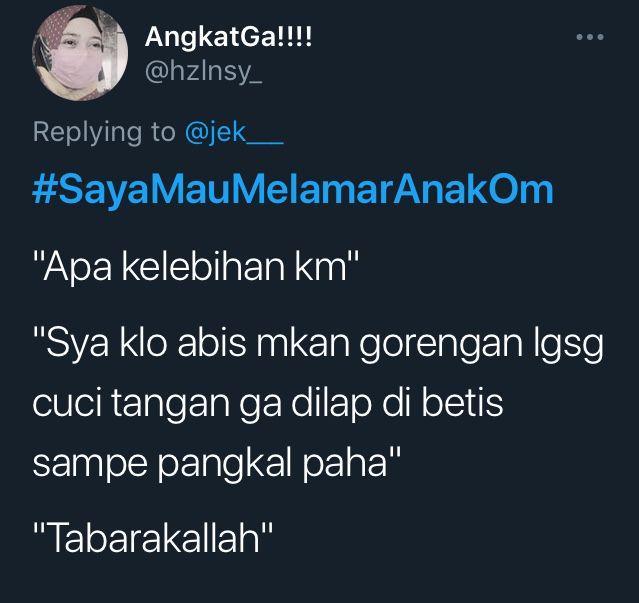Click the word "betis" in the tweet

click(x=462, y=402)
